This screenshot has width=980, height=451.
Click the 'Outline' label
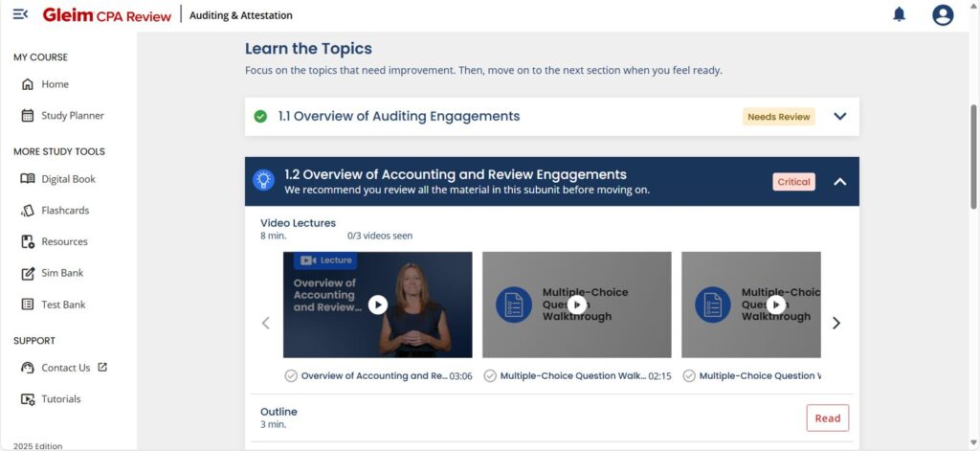point(278,412)
